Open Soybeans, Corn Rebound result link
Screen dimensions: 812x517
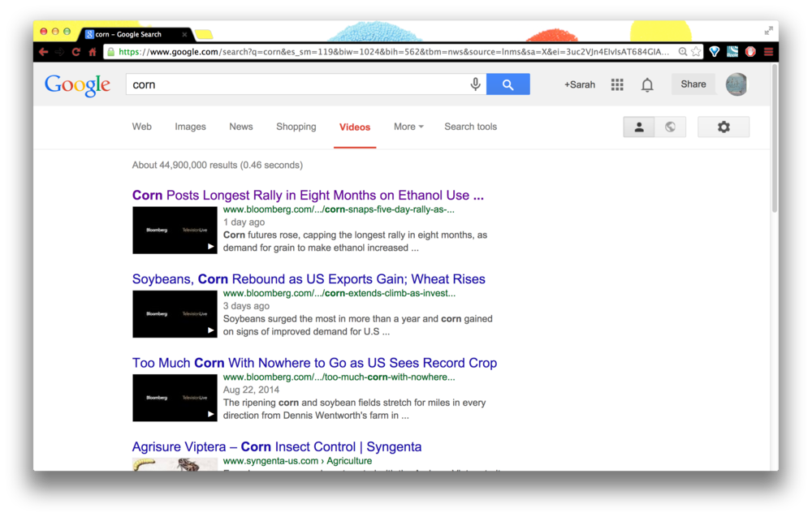(x=309, y=279)
